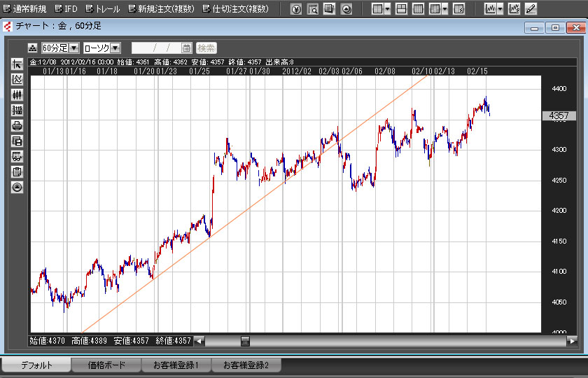Switch to the 価格ボード tab

click(106, 365)
